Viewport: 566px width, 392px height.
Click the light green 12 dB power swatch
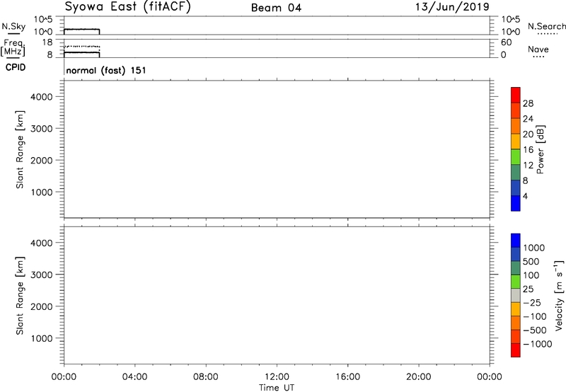click(516, 157)
